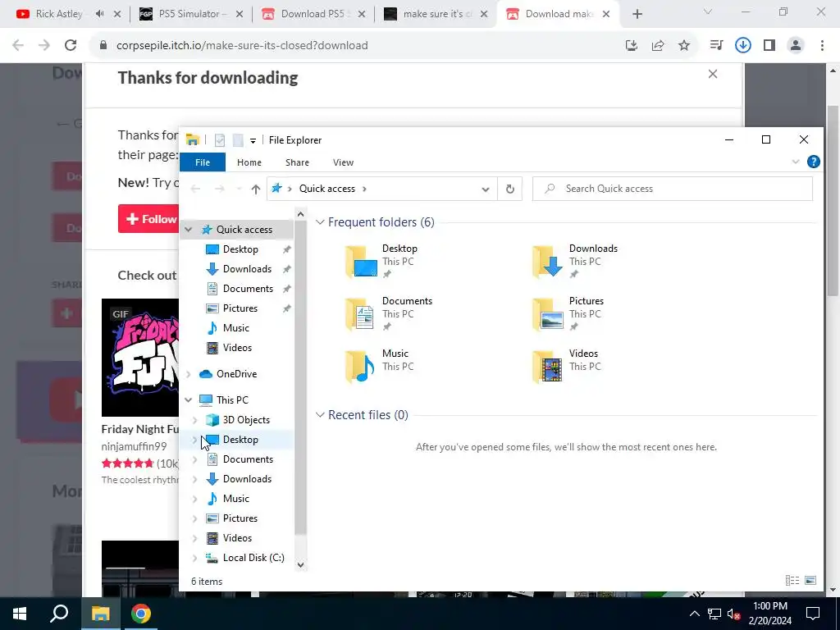Screen dimensions: 840x630
Task: Open Windows Start menu
Action: coord(20,614)
